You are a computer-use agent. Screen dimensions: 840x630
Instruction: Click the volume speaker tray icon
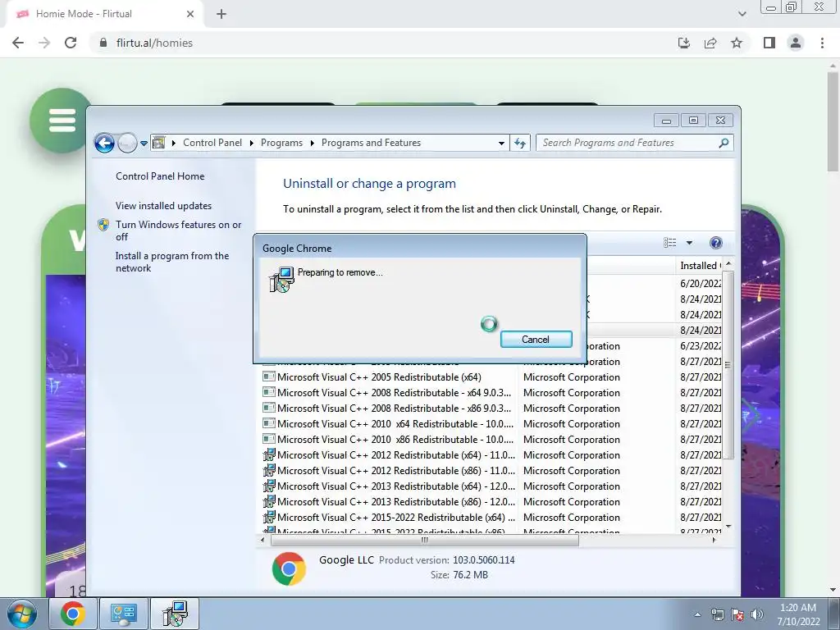pyautogui.click(x=757, y=614)
